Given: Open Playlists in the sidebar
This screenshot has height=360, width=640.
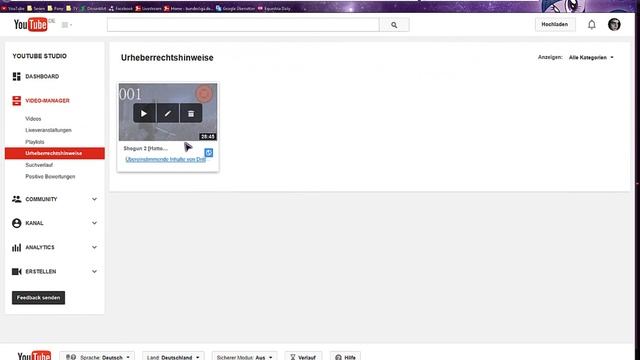Looking at the screenshot, I should [x=35, y=142].
